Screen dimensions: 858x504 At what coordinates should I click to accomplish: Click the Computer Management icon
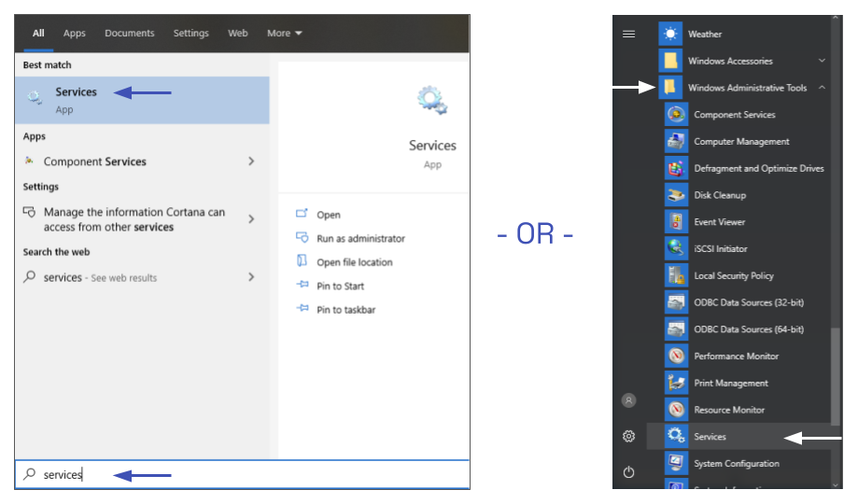pyautogui.click(x=676, y=141)
